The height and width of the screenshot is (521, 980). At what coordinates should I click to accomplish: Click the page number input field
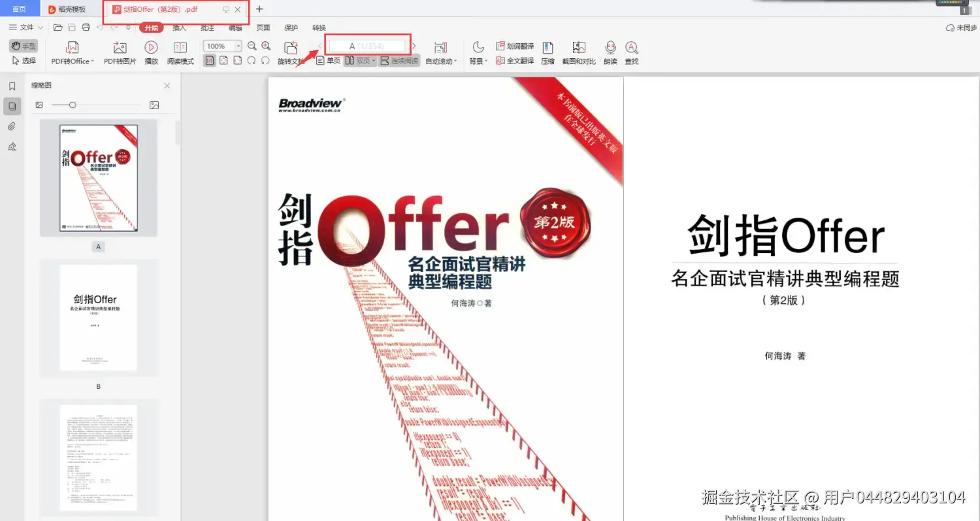(367, 46)
